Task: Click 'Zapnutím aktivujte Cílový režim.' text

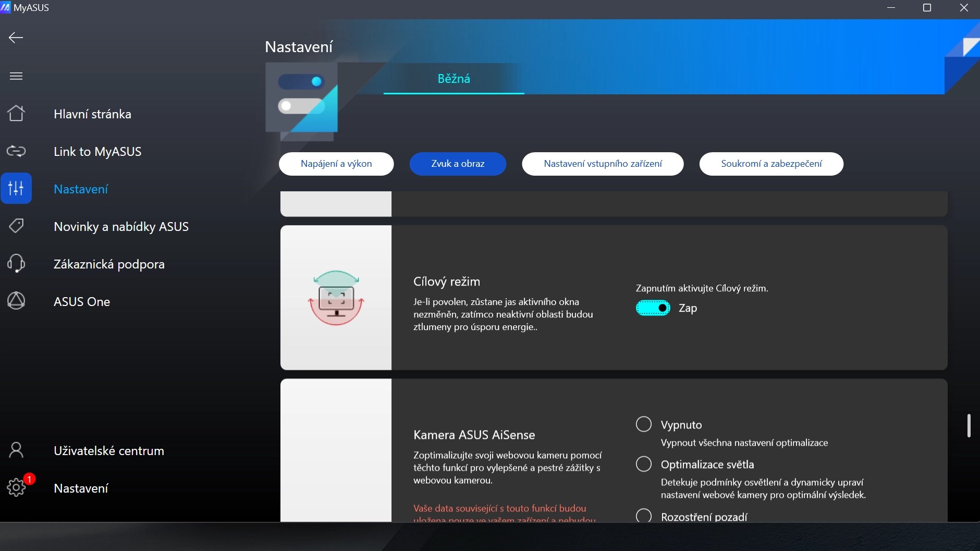Action: click(702, 288)
